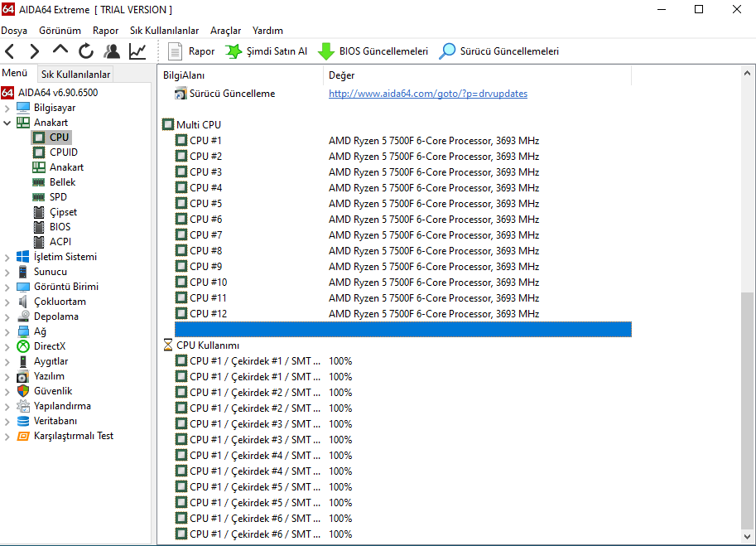Click the hourglass icon beside CPU Kullanımı
Image resolution: width=756 pixels, height=546 pixels.
coord(168,345)
